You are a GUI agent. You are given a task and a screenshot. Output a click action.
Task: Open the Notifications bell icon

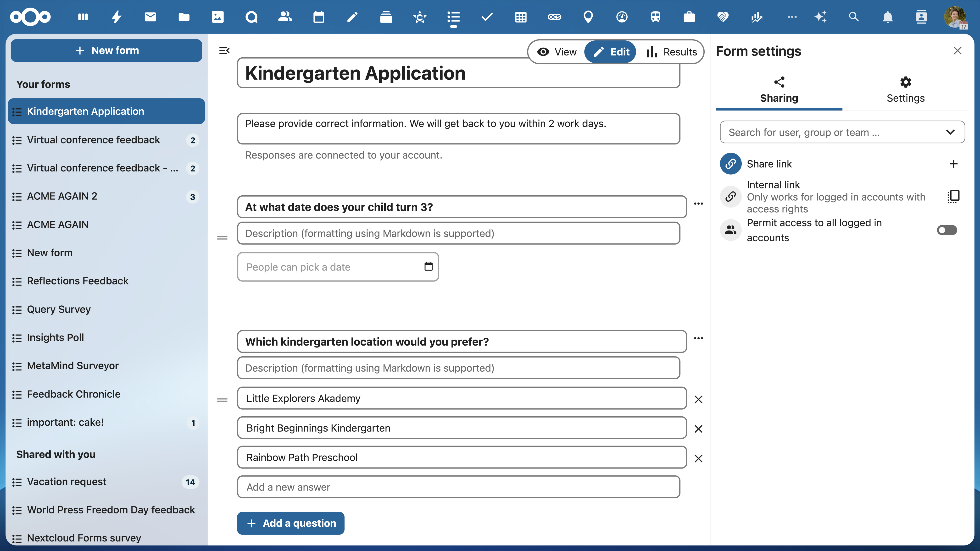[887, 17]
